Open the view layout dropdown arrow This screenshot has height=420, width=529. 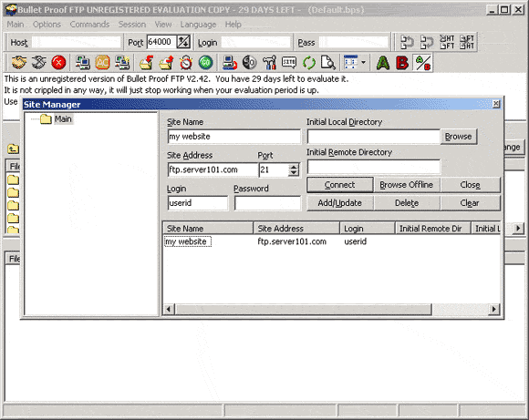tap(363, 63)
